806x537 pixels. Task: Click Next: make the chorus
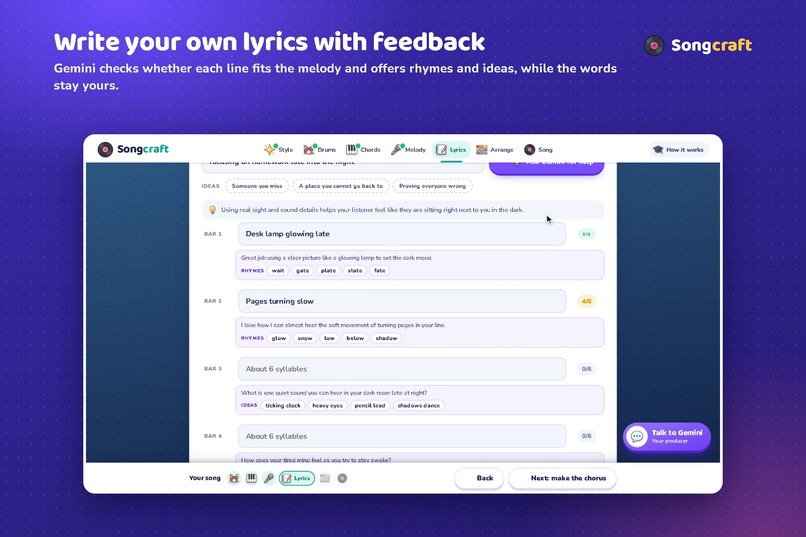coord(562,478)
